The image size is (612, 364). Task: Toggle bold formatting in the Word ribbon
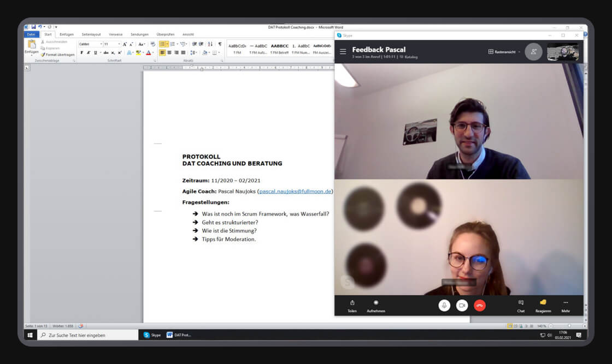coord(82,53)
